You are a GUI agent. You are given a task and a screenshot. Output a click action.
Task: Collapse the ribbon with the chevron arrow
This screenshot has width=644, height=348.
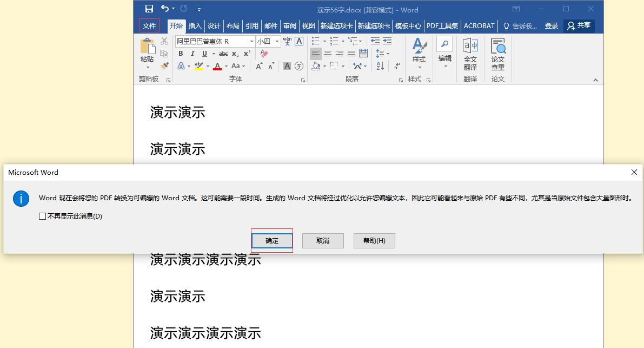click(x=595, y=79)
